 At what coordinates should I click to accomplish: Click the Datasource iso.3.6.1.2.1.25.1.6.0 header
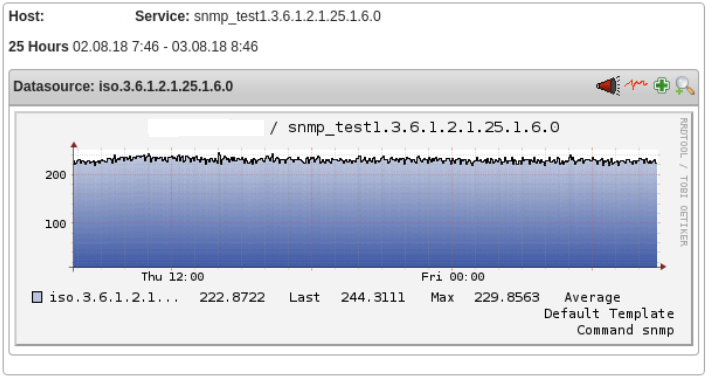point(123,86)
